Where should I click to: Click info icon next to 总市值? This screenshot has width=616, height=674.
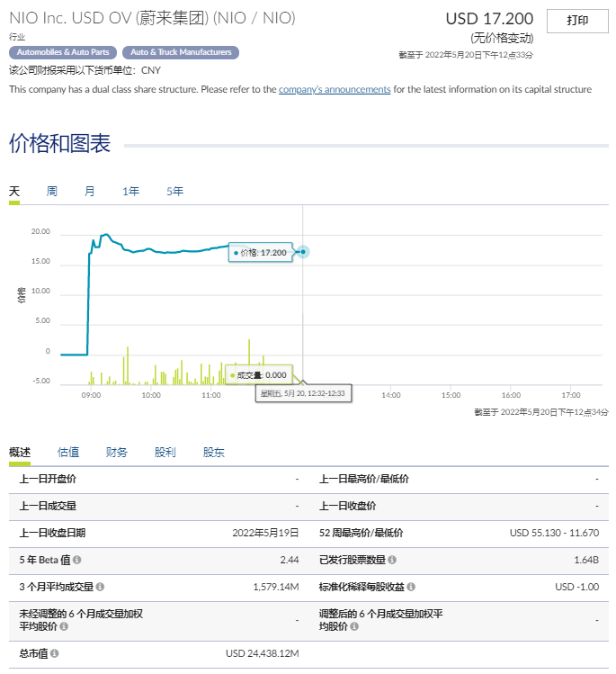pyautogui.click(x=55, y=653)
